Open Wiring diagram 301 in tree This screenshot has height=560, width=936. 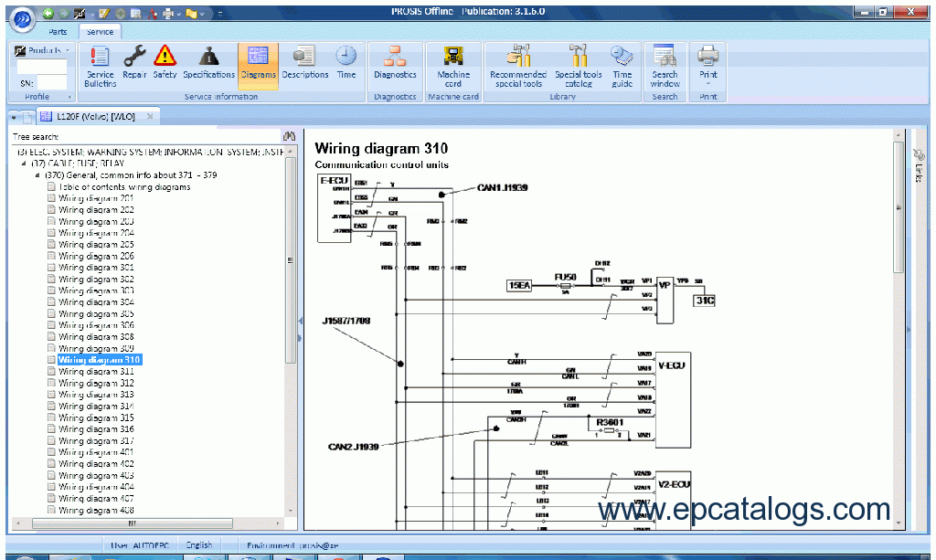point(96,267)
